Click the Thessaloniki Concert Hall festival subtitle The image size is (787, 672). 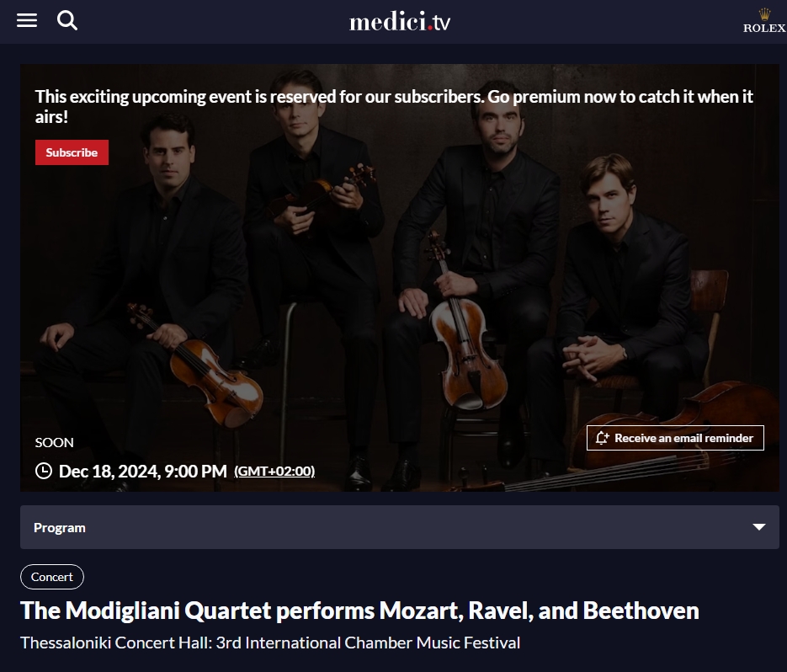pos(270,643)
